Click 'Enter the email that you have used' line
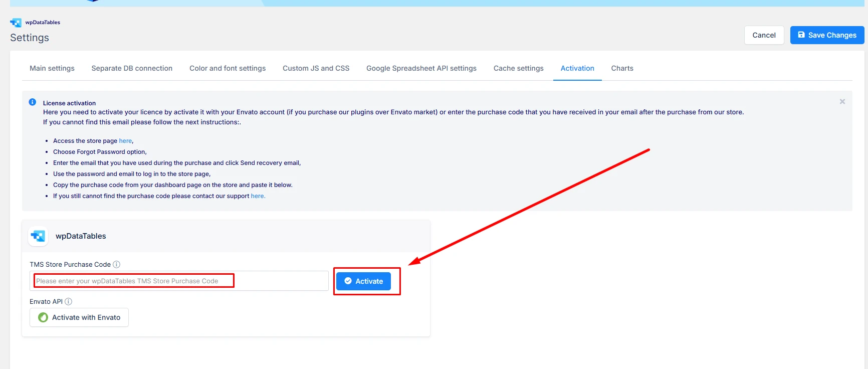The width and height of the screenshot is (868, 369). point(177,163)
